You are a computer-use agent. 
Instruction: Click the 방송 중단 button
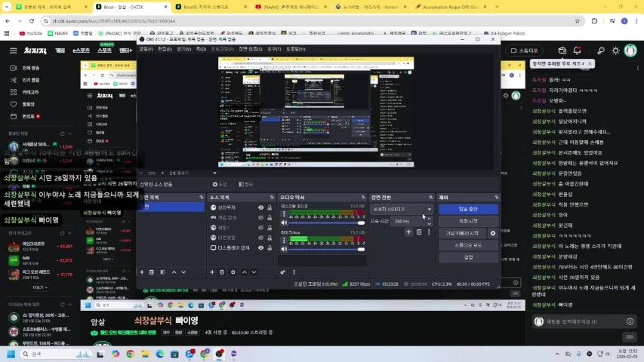(x=467, y=209)
